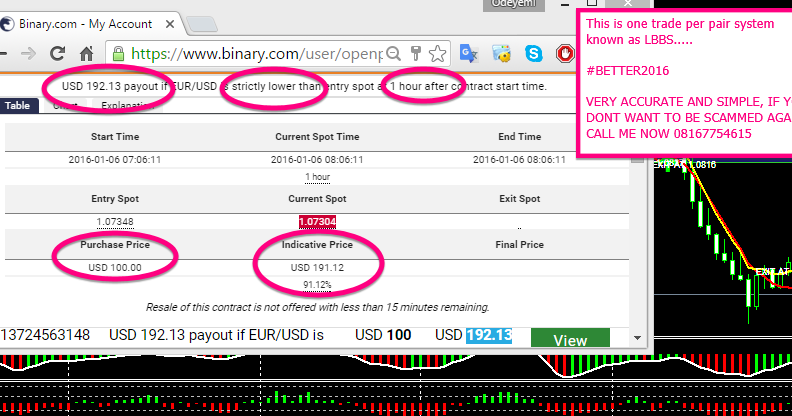Bookmark this page with the star icon
This screenshot has width=792, height=416.
pyautogui.click(x=438, y=54)
